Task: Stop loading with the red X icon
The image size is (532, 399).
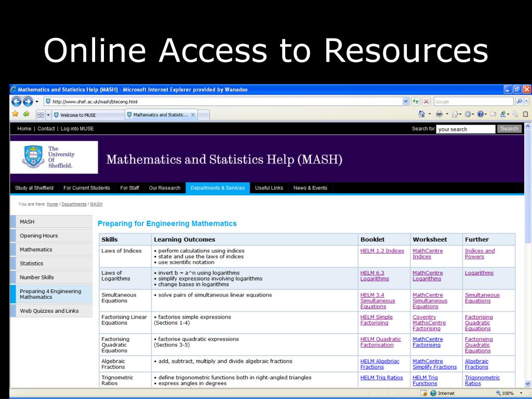Action: [427, 101]
